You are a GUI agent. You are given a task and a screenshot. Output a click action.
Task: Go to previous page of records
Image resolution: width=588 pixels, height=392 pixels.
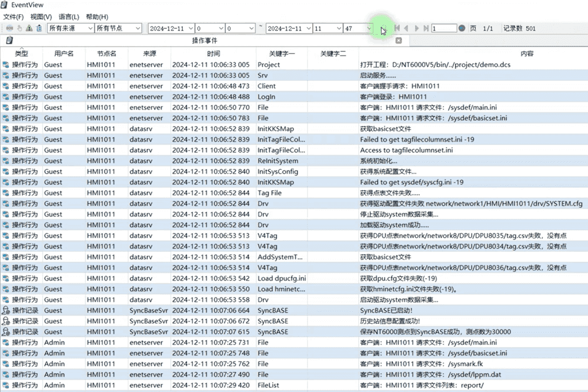coord(406,28)
